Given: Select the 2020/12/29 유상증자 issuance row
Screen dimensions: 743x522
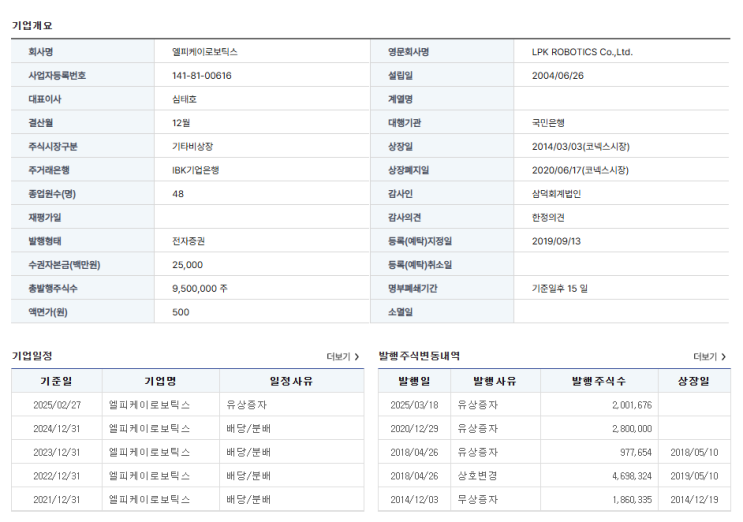Looking at the screenshot, I should click(554, 429).
